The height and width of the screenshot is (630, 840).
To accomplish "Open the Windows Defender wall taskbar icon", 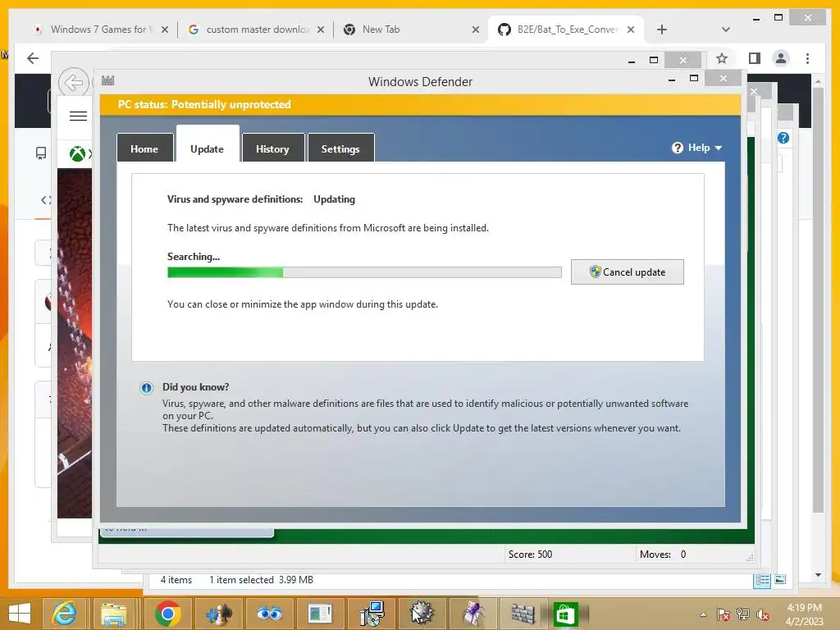I will point(523,614).
